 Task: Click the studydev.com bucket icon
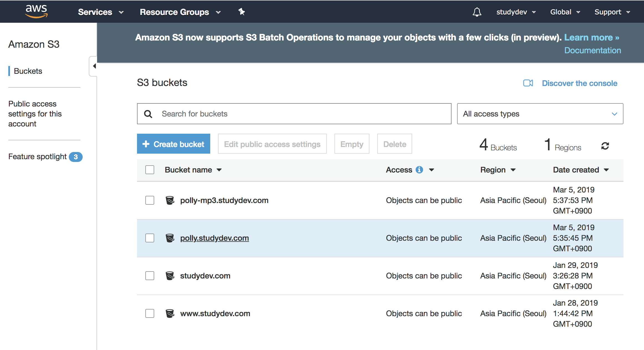point(170,276)
